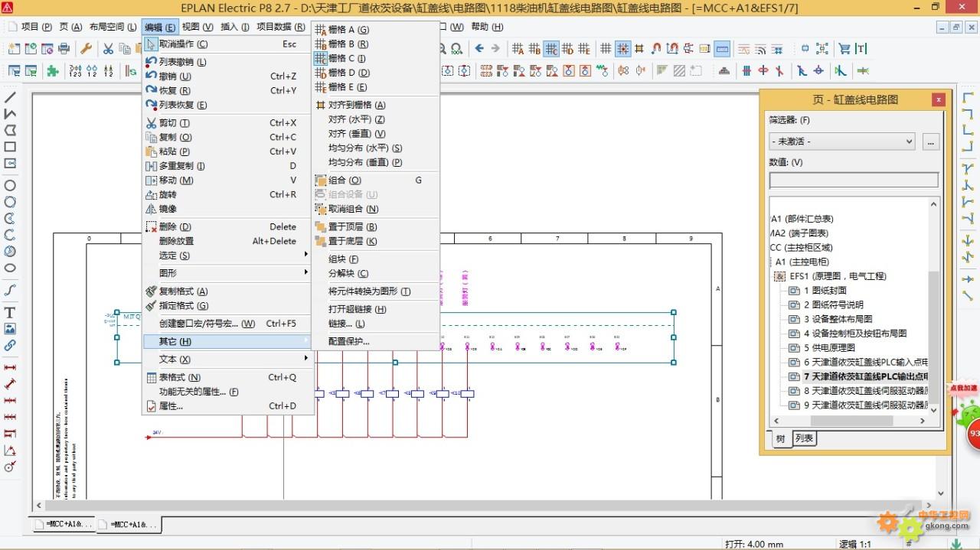Expand the 文本 (X) submenu
The width and height of the screenshot is (980, 550).
pyautogui.click(x=228, y=359)
